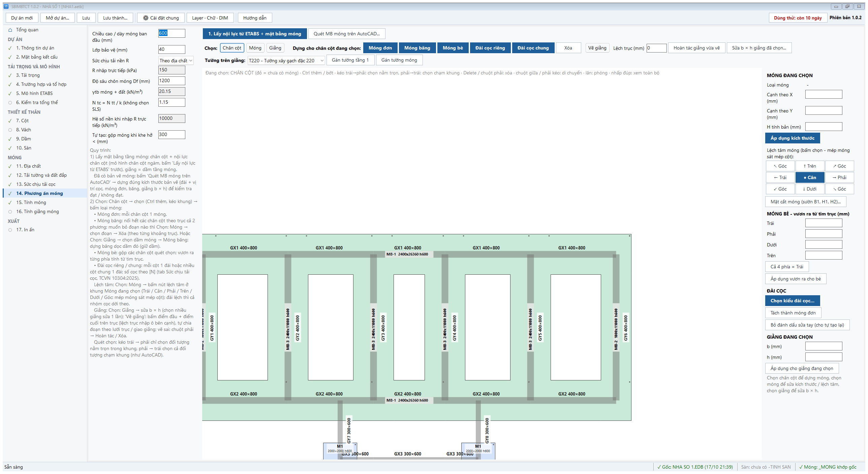Choose ↑ Trên offset option
The height and width of the screenshot is (474, 868).
pyautogui.click(x=810, y=166)
